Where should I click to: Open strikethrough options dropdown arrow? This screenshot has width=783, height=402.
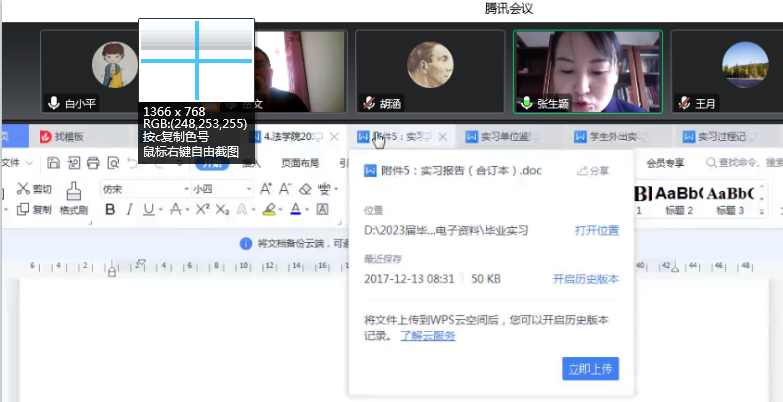point(186,210)
